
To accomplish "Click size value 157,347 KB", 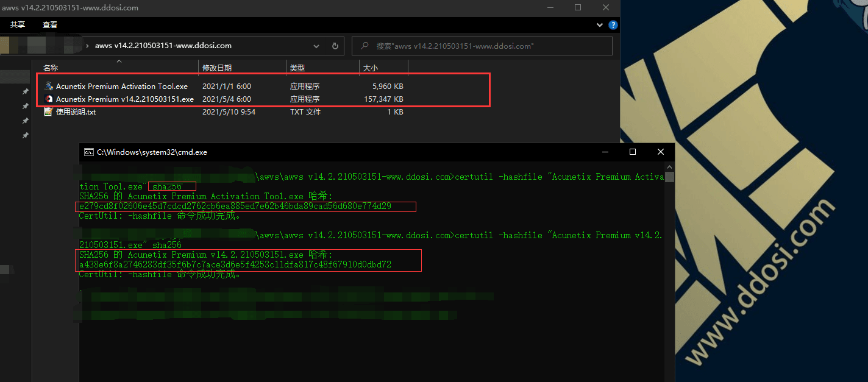I will pyautogui.click(x=383, y=99).
